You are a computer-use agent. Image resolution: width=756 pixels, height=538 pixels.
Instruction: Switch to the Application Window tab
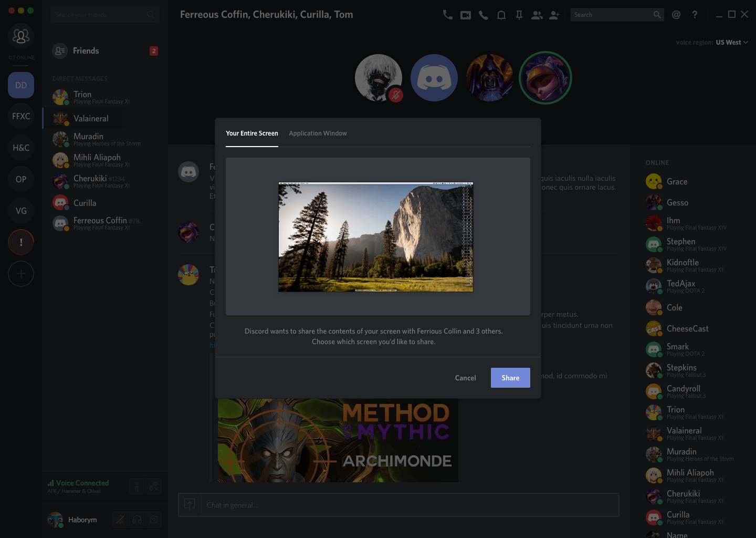coord(318,133)
